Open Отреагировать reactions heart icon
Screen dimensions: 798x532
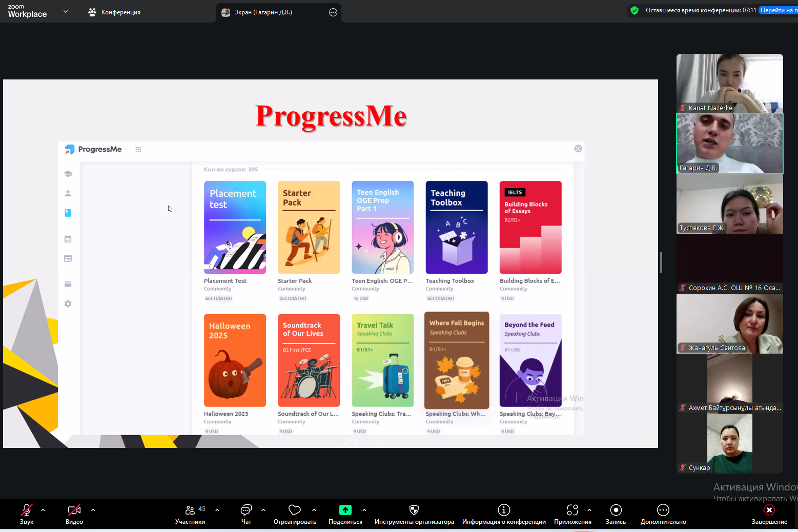pos(295,510)
